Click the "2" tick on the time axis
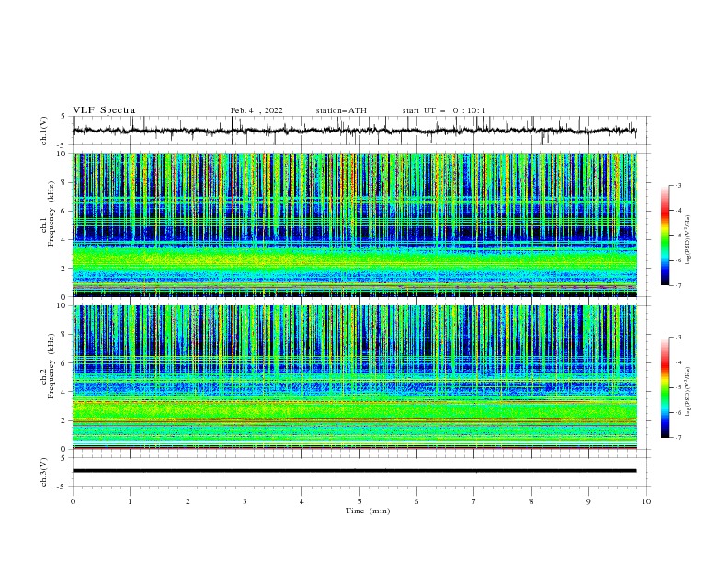The width and height of the screenshot is (728, 563). 188,501
